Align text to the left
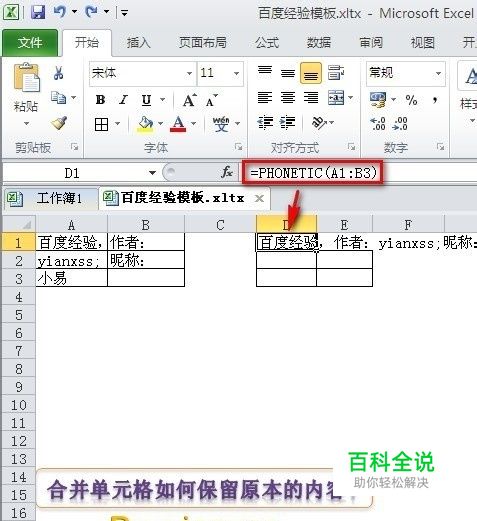 pos(265,98)
